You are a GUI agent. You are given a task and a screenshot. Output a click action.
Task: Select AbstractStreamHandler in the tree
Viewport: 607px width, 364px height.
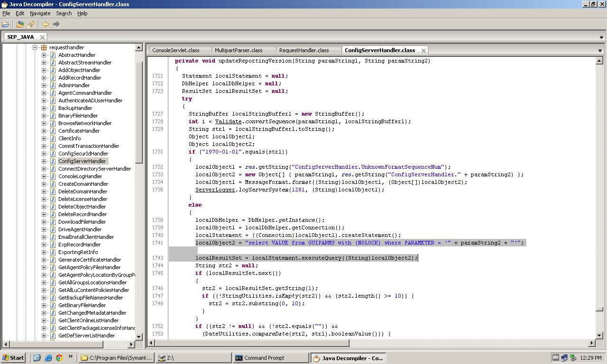coord(85,63)
